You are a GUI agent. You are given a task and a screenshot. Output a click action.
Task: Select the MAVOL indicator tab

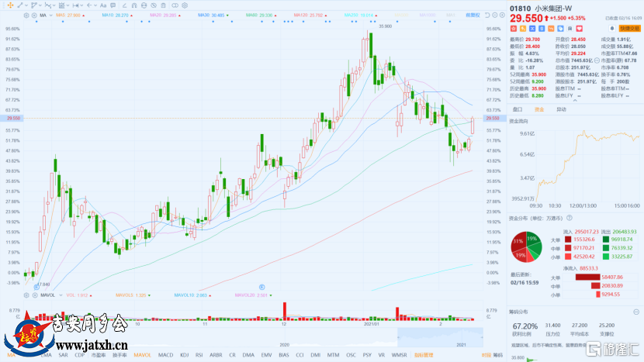pos(143,355)
